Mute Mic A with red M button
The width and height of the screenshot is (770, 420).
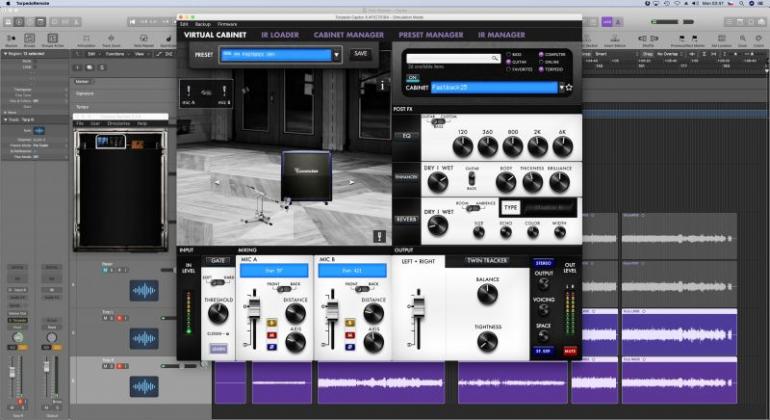[x=272, y=335]
